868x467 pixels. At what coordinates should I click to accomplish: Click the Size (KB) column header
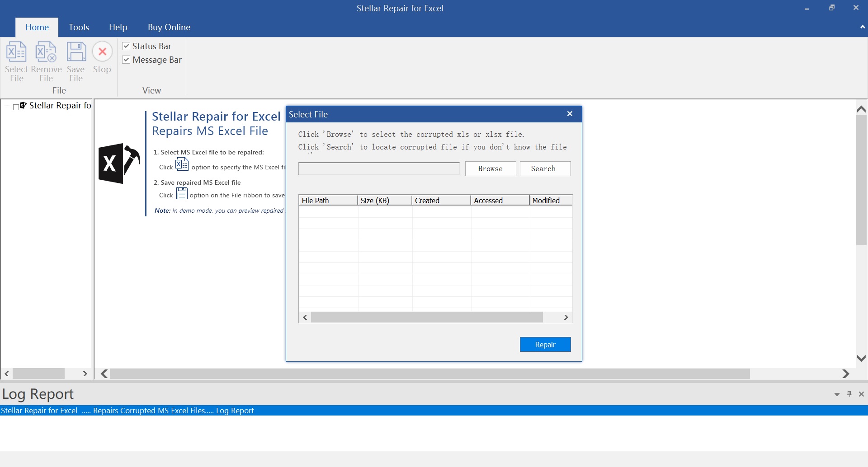[x=385, y=200]
